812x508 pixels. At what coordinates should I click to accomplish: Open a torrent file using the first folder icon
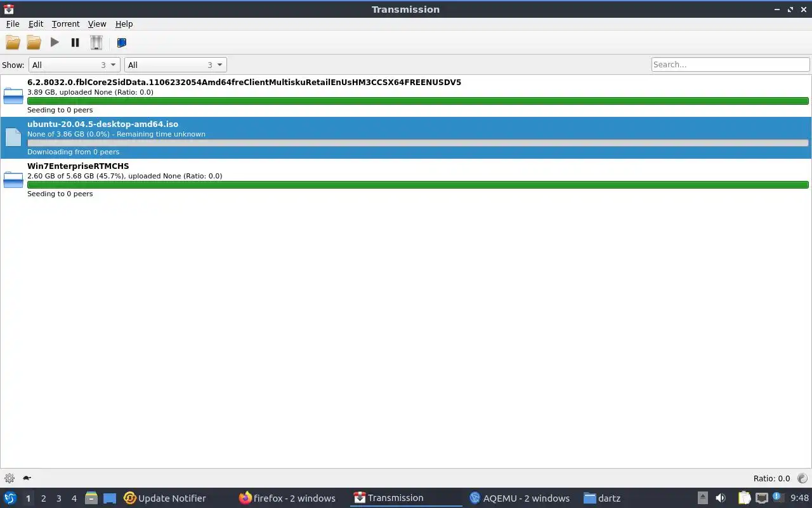13,43
